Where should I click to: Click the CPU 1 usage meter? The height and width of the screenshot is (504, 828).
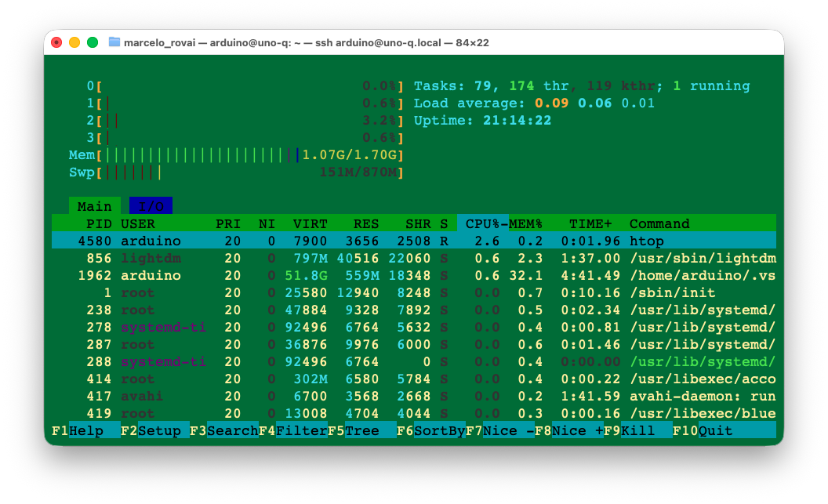coord(245,103)
